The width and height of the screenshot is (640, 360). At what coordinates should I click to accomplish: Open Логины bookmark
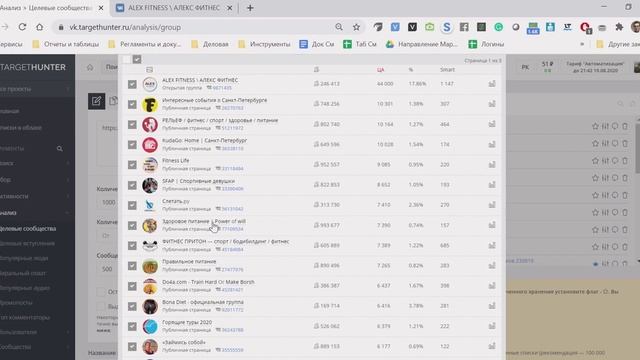pos(486,44)
